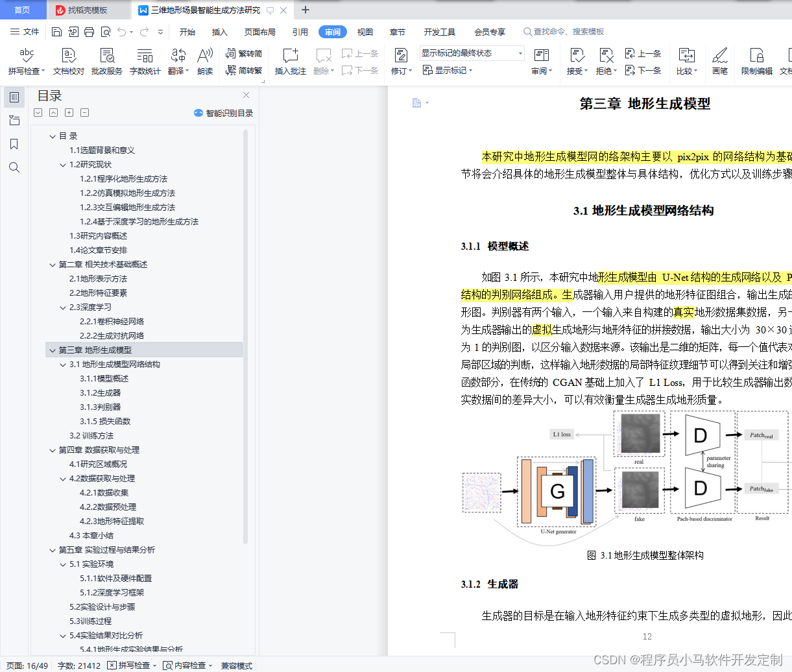The image size is (792, 672).
Task: Add a new document tab with plus
Action: pyautogui.click(x=306, y=10)
